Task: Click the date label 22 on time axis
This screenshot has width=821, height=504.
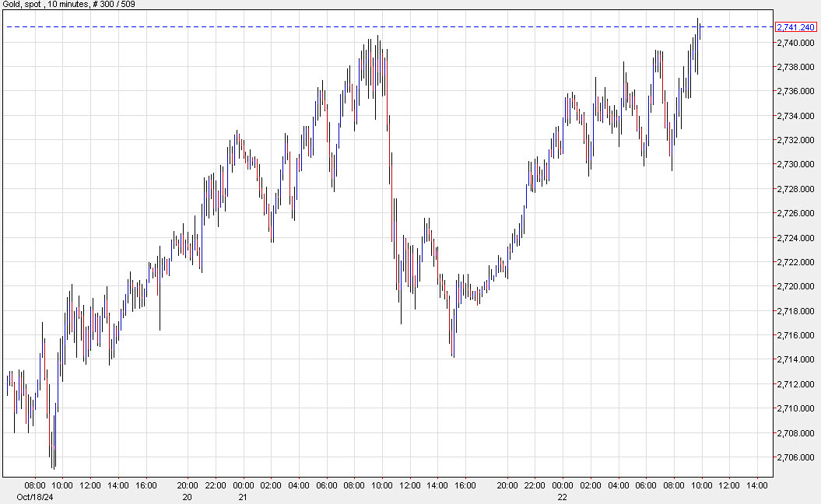Action: 562,497
